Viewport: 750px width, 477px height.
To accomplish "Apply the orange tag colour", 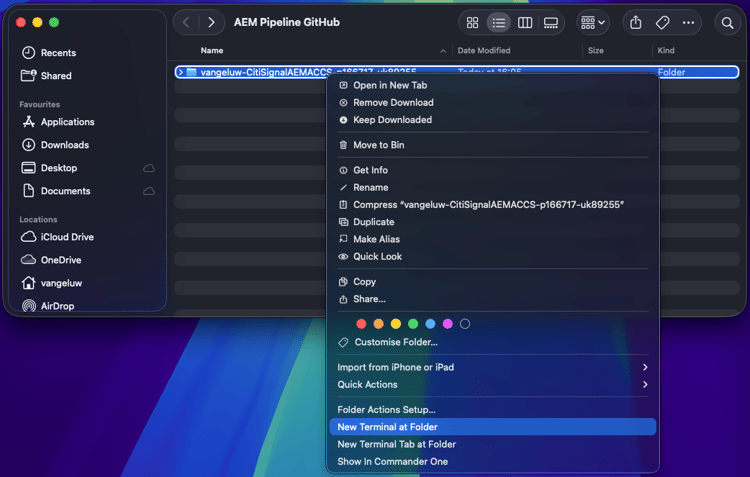I will coord(378,324).
